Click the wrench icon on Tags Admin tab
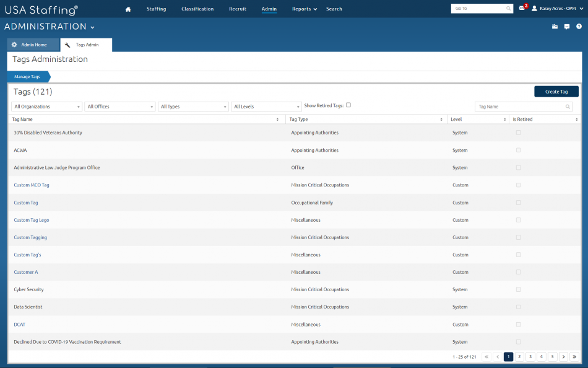This screenshot has width=588, height=368. (67, 45)
